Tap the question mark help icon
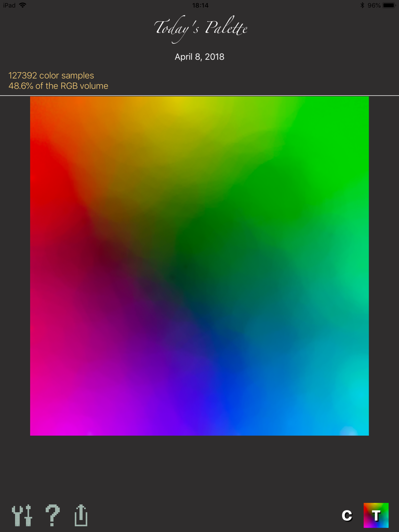Image resolution: width=399 pixels, height=532 pixels. click(x=52, y=515)
